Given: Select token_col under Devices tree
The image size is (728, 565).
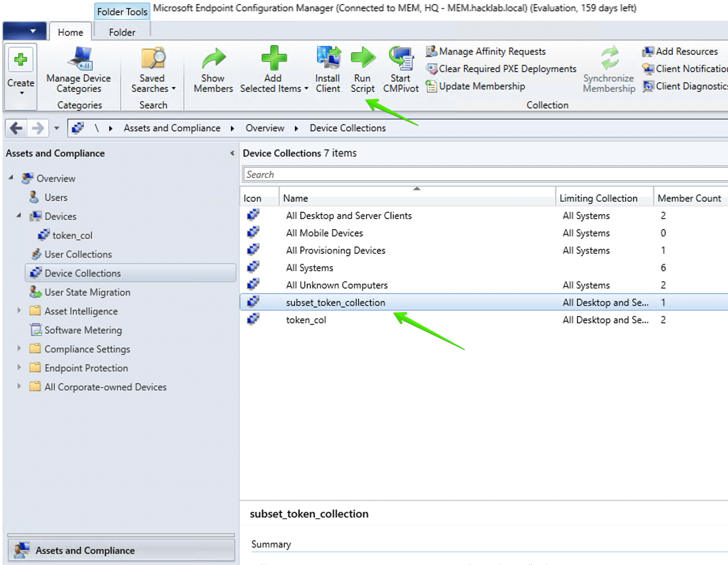Looking at the screenshot, I should [x=72, y=235].
